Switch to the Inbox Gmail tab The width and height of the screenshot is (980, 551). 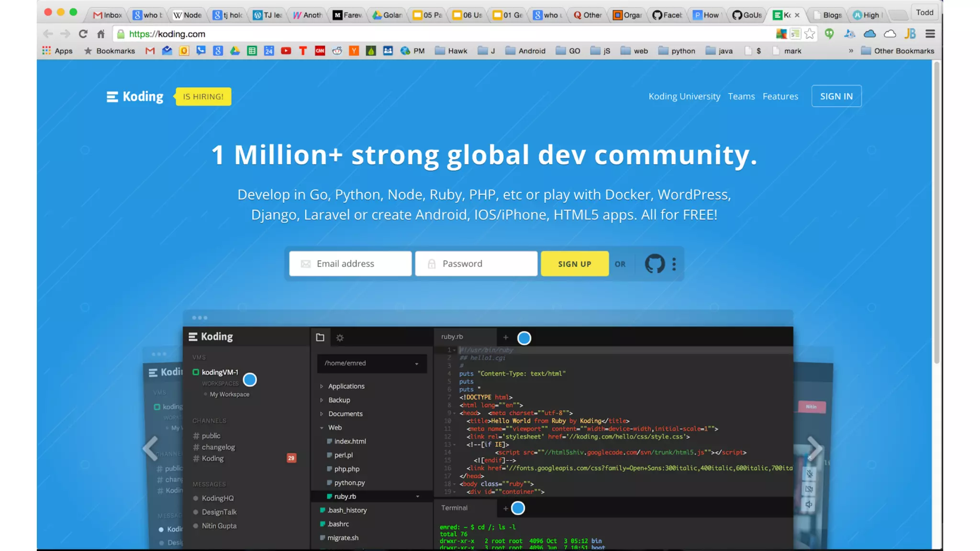pyautogui.click(x=108, y=15)
